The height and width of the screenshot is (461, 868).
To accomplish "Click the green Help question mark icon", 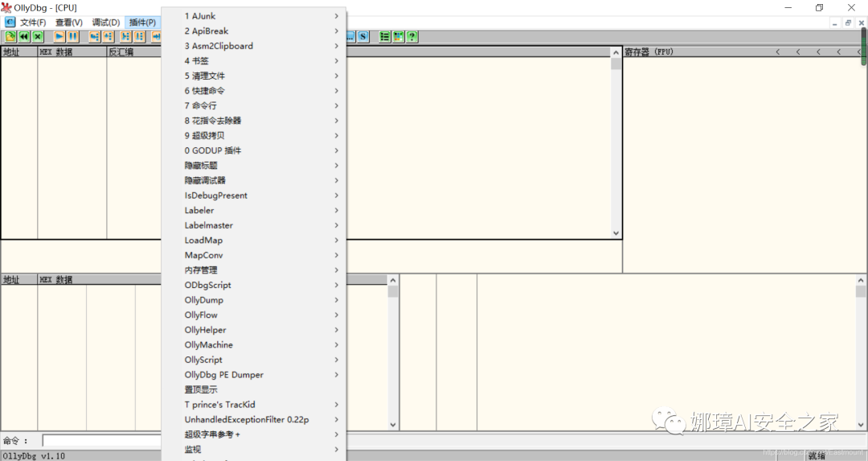I will 411,36.
